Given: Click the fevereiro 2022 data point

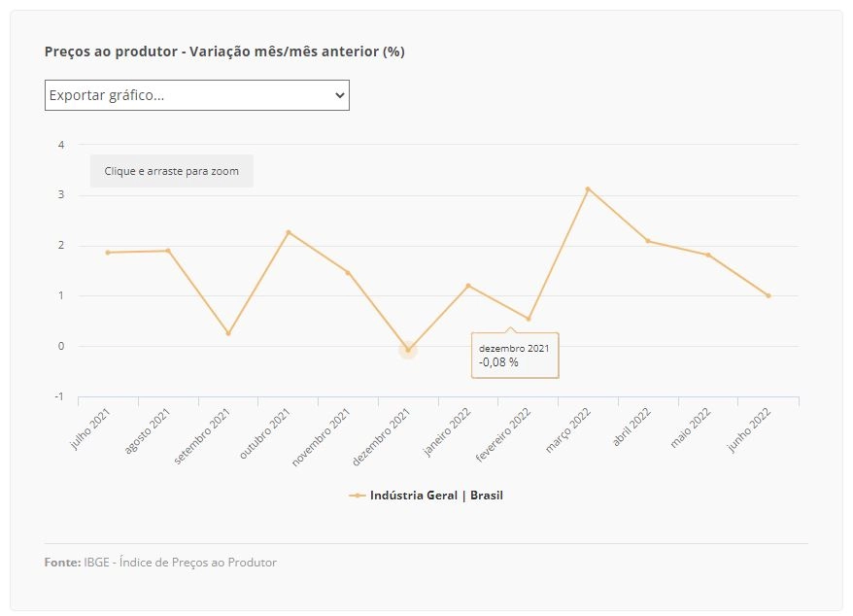Looking at the screenshot, I should pos(529,319).
